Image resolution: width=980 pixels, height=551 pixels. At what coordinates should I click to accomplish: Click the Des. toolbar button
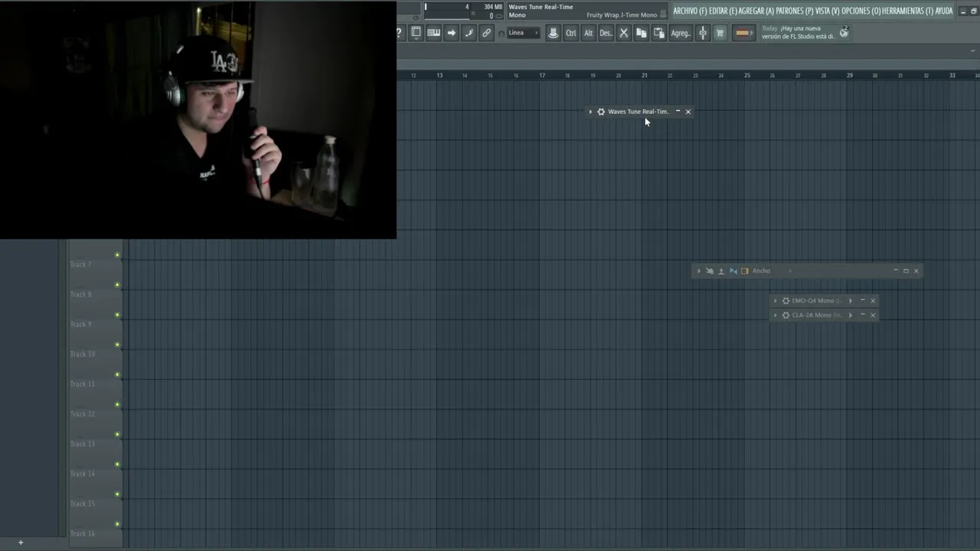click(606, 33)
